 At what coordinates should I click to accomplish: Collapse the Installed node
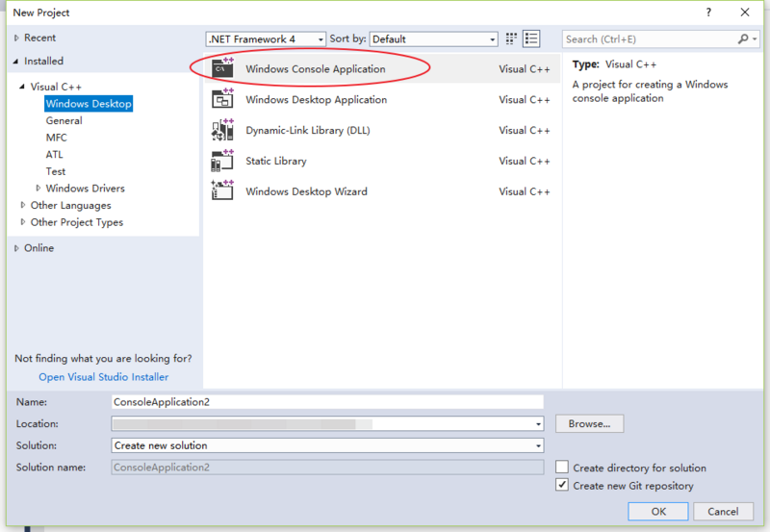pos(15,62)
